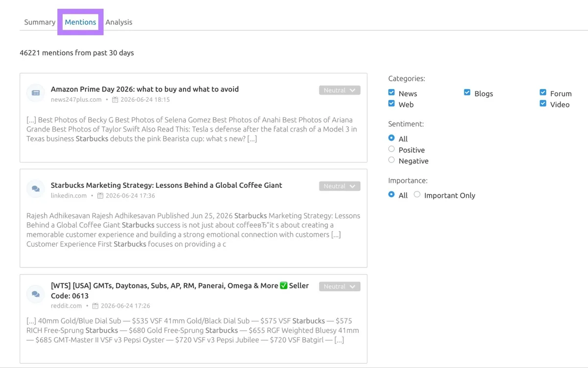Click news icon beside Amazon Prime Day mention
Viewport: 588px width, 368px height.
click(36, 93)
